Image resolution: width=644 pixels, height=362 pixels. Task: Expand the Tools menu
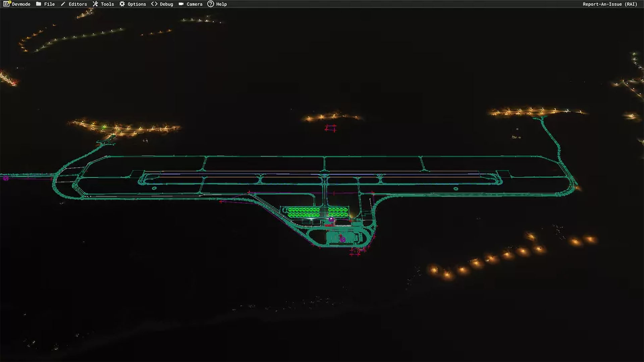click(x=107, y=4)
